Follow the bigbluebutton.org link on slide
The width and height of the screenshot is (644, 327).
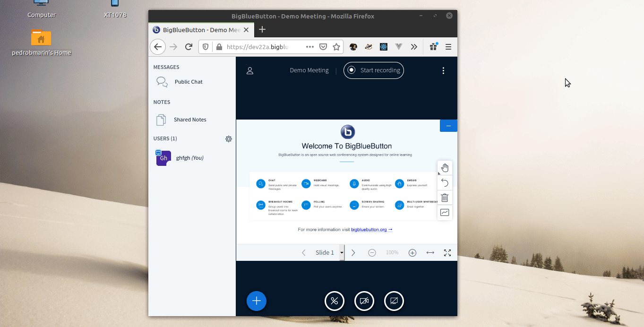tap(372, 230)
